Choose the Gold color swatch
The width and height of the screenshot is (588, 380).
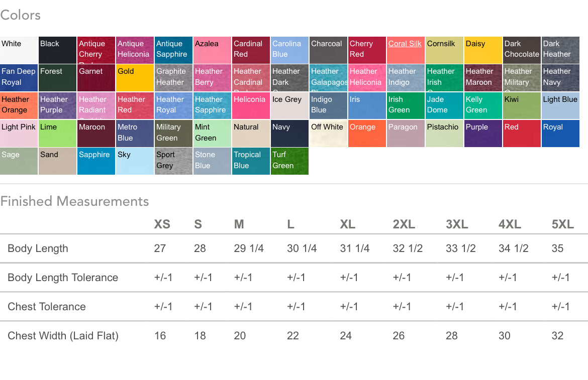(x=135, y=78)
